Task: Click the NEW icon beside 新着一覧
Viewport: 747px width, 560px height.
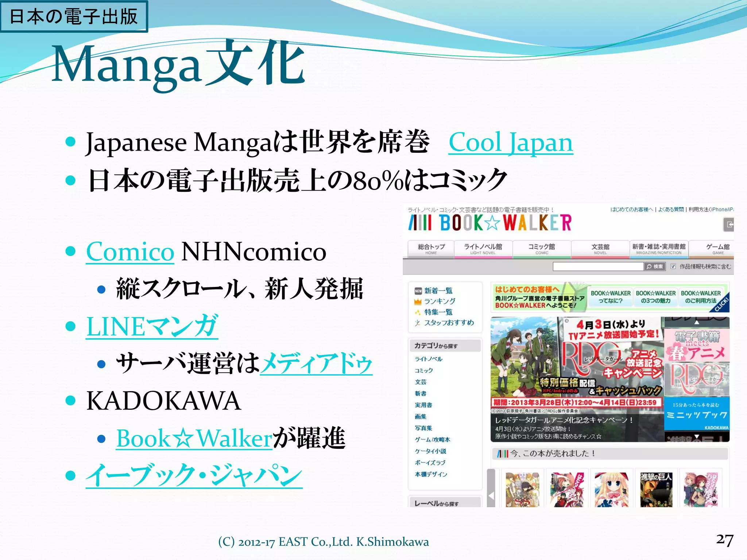Action: point(418,291)
